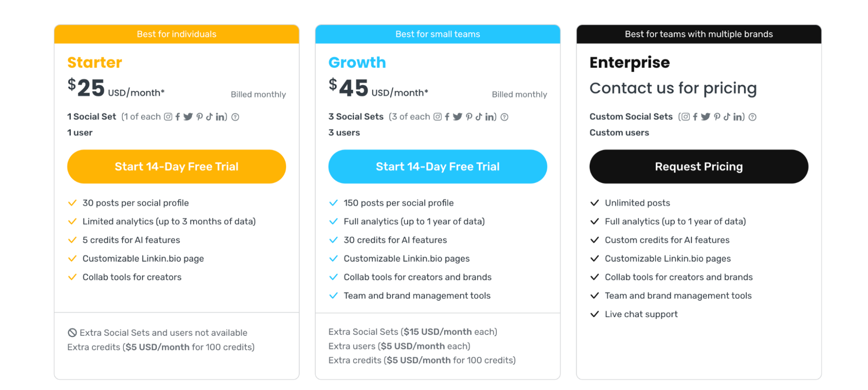
Task: Click the Starter plan help question-mark icon
Action: click(235, 117)
